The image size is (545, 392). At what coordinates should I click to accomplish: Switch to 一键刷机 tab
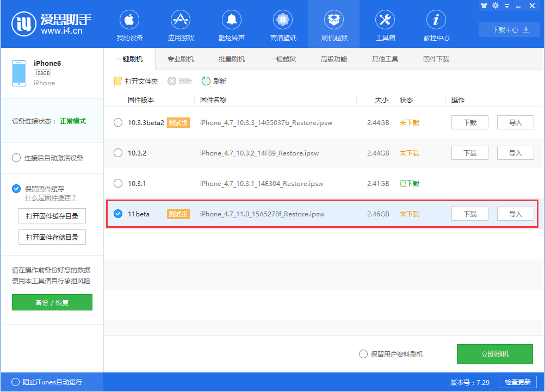coord(129,59)
